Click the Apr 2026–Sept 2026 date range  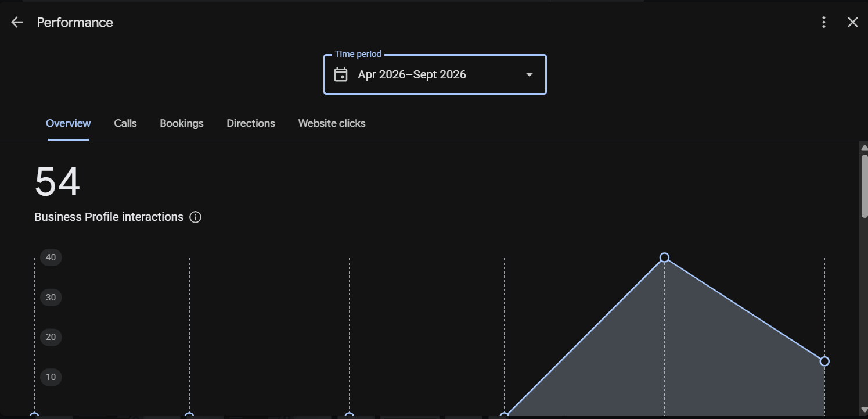point(412,74)
